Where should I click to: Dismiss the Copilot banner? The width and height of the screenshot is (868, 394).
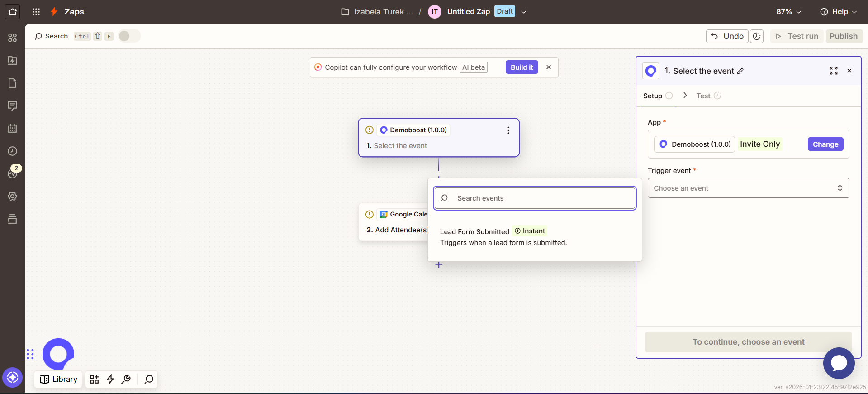pos(549,67)
